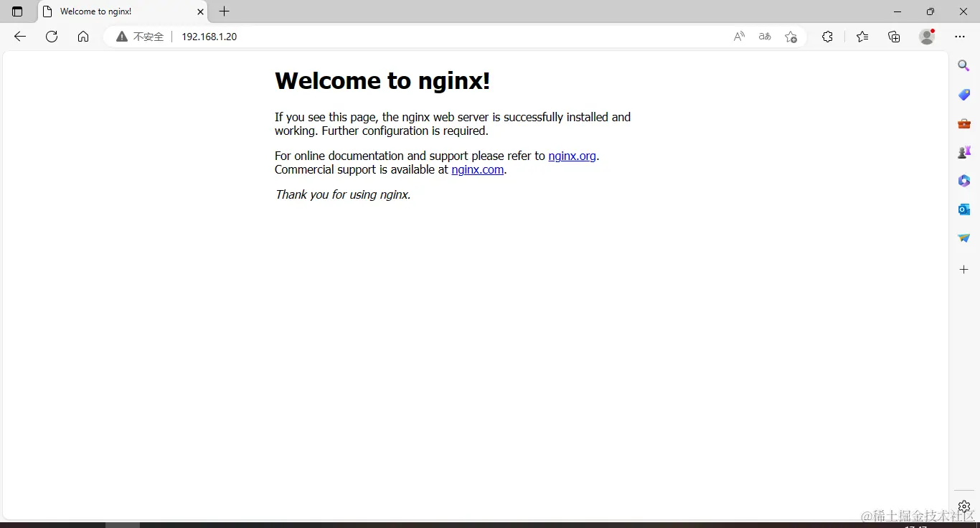Open sidebar settings gear
980x528 pixels.
[x=964, y=506]
